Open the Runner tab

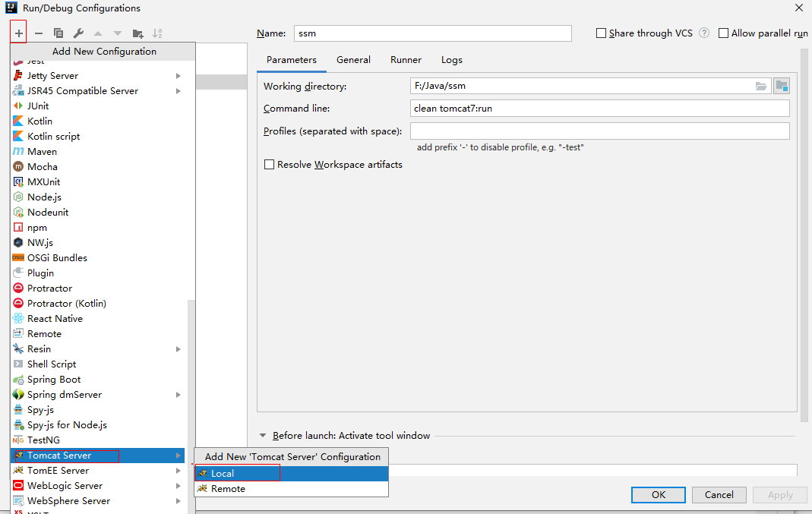(406, 60)
